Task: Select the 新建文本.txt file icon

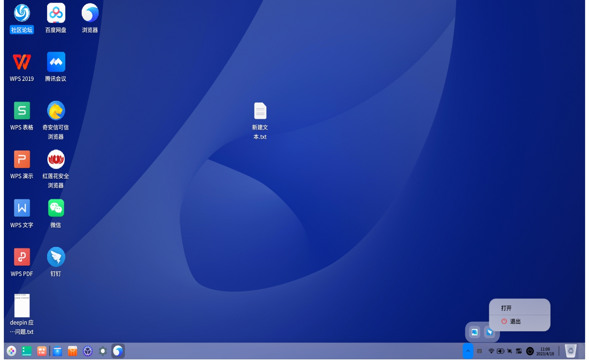Action: (x=260, y=121)
